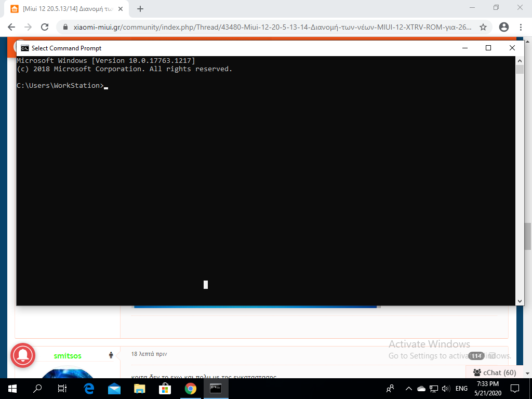Open clock showing 7:33 PM
The image size is (532, 399).
(x=488, y=389)
